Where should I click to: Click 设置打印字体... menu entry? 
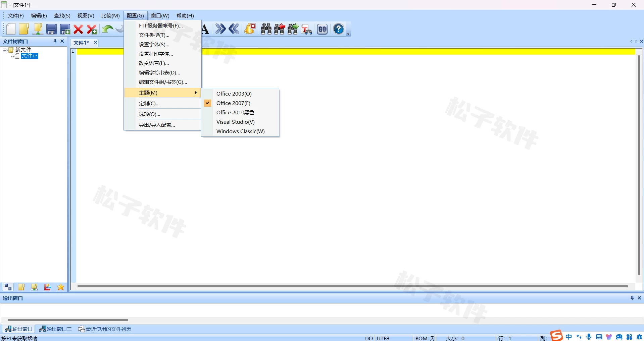click(163, 54)
